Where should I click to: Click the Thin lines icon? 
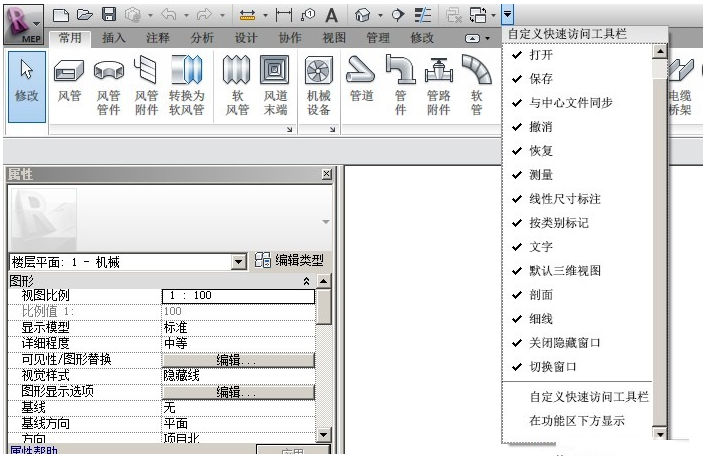tap(423, 15)
